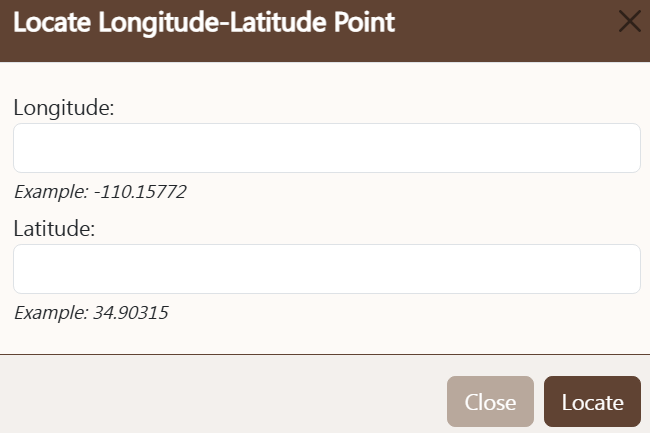The width and height of the screenshot is (650, 433).
Task: Dismiss the dialog via the footer Close button
Action: point(490,402)
